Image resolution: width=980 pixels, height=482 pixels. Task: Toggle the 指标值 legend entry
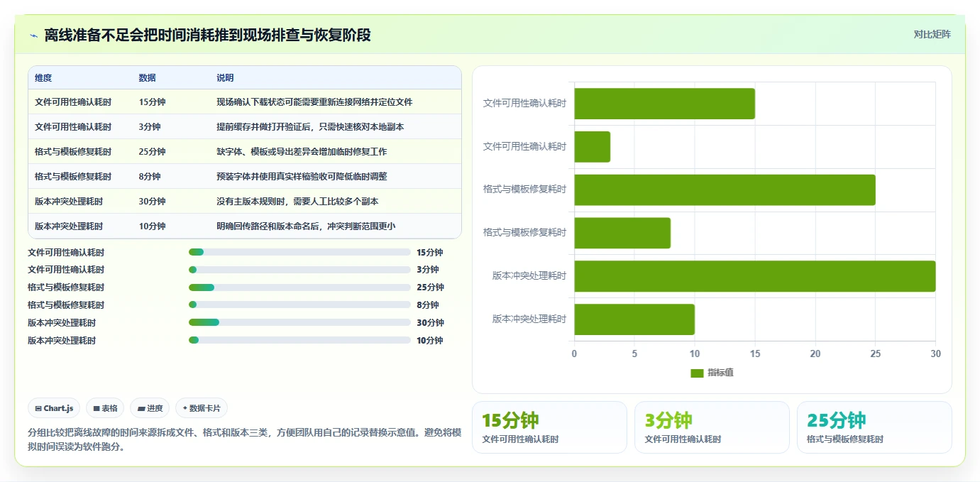(x=712, y=373)
